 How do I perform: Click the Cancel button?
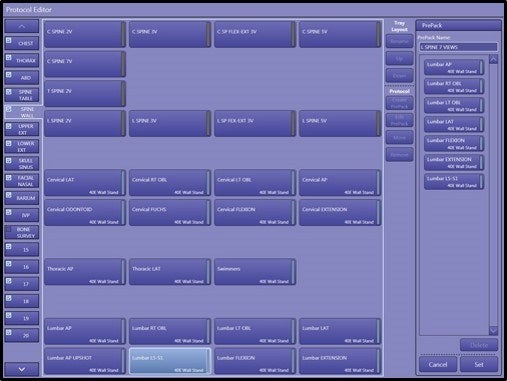438,364
